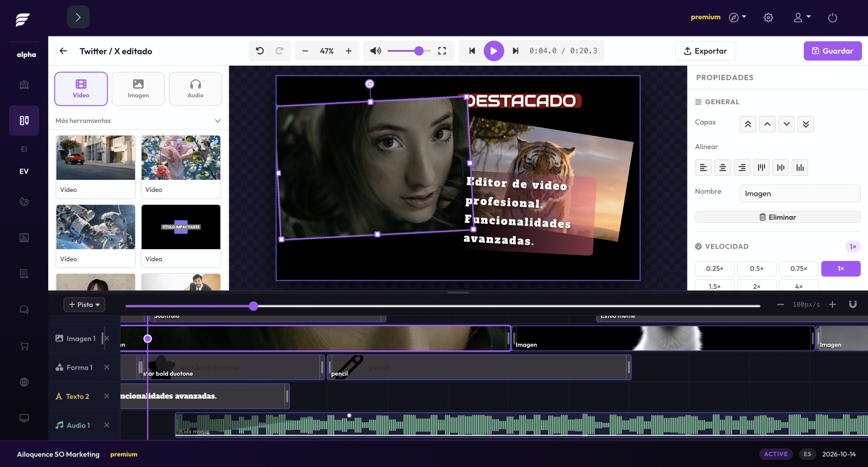This screenshot has width=868, height=467.
Task: Open the palette sidebar icon
Action: coord(24,202)
